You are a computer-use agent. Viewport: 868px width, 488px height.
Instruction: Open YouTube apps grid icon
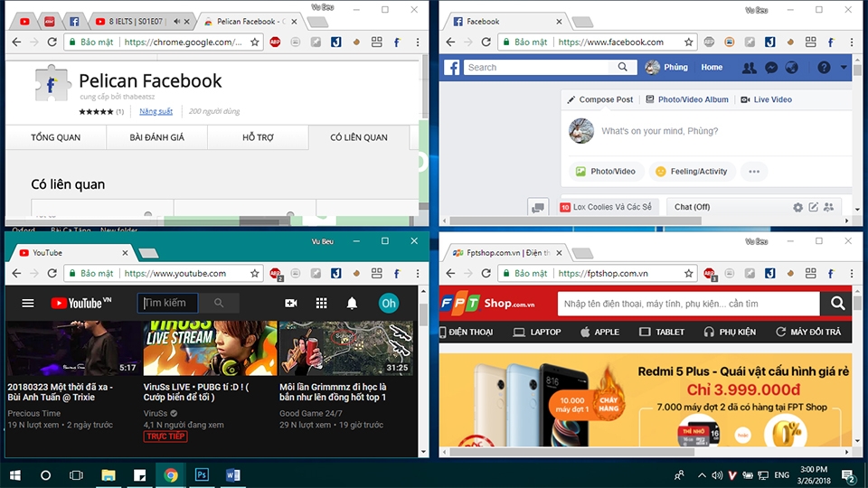pyautogui.click(x=321, y=304)
